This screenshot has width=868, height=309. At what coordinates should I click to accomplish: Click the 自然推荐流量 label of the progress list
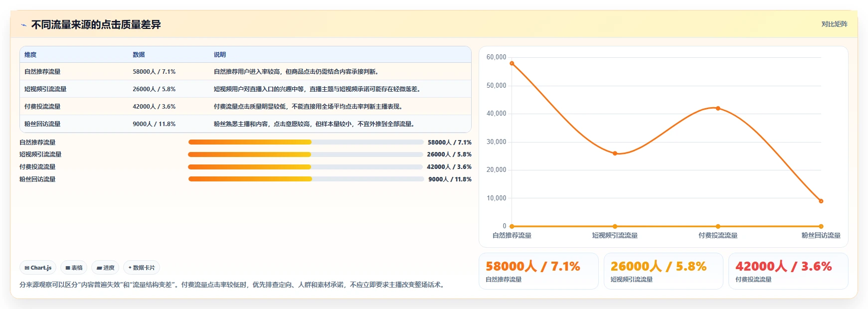(37, 143)
